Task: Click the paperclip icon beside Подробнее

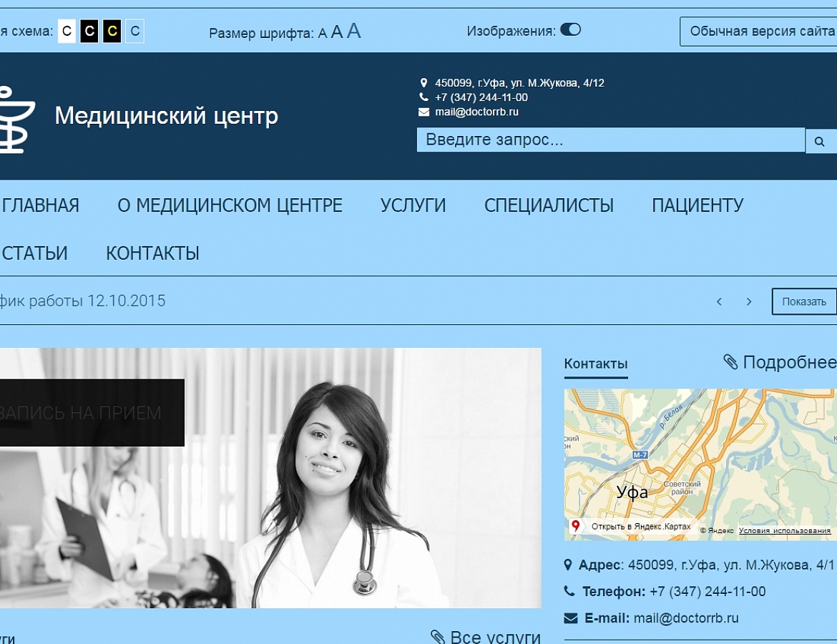Action: (x=730, y=362)
